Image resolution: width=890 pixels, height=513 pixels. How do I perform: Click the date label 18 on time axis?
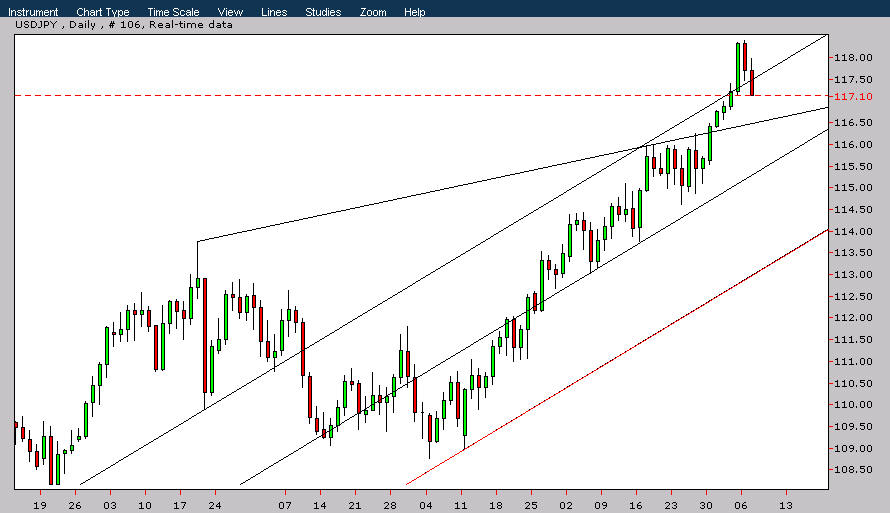(496, 506)
